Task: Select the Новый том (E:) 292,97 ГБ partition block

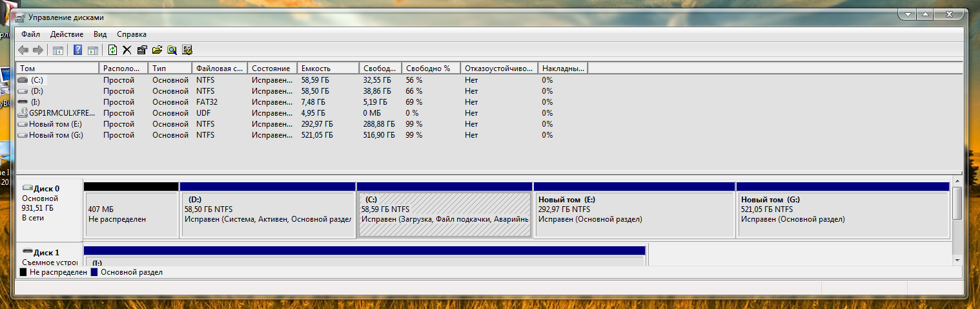Action: coord(635,210)
